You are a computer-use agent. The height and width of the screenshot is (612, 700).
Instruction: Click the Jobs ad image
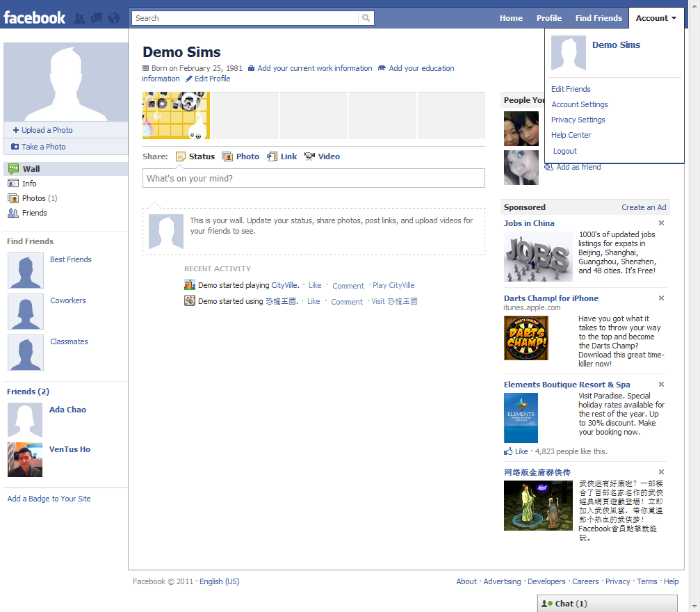pos(538,257)
